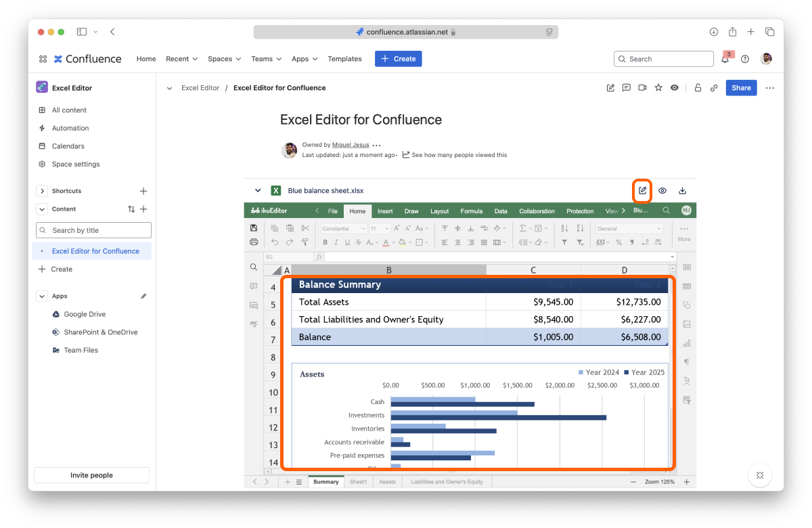Click the Undo arrow in the editor

coord(275,242)
